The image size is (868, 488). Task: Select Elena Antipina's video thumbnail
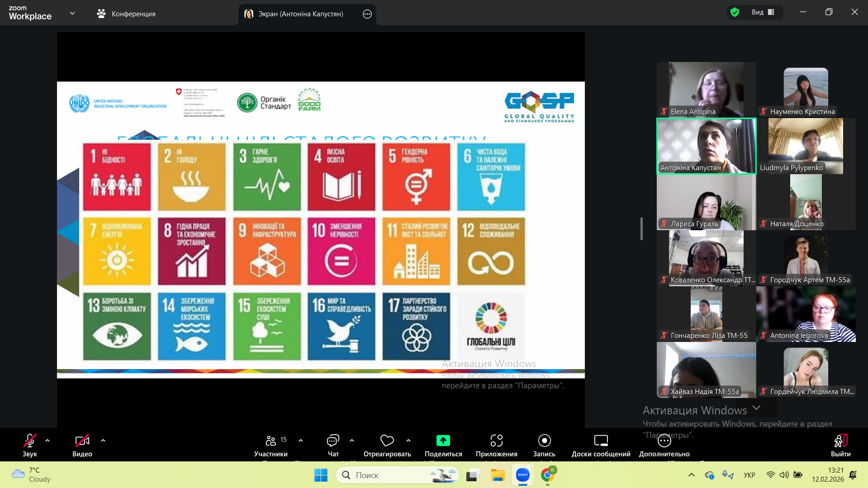706,90
